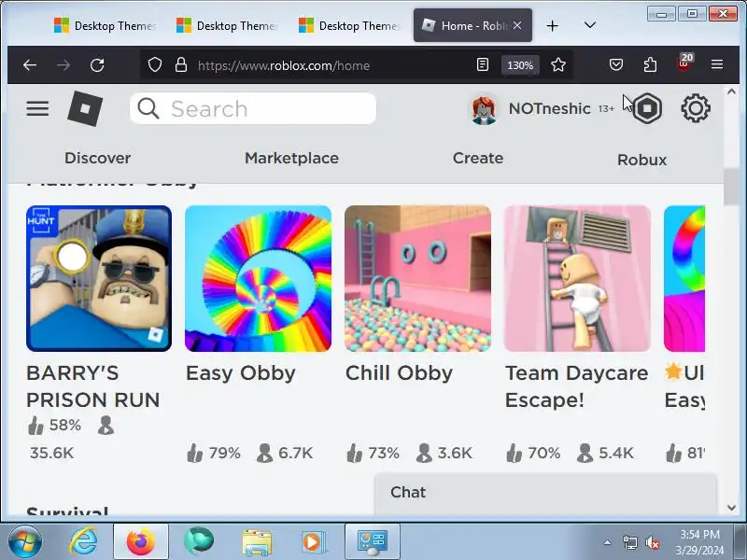Click the 3.6K player count

444,453
